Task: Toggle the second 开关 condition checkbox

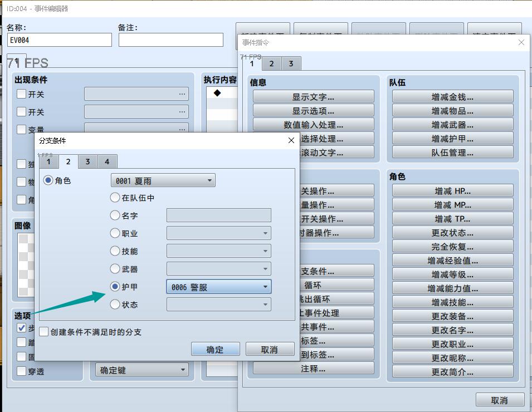Action: 21,111
